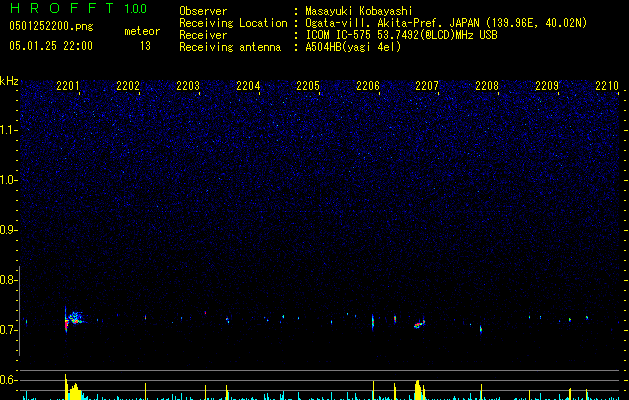Click the 2209 time axis marker
629x400 pixels.
547,85
